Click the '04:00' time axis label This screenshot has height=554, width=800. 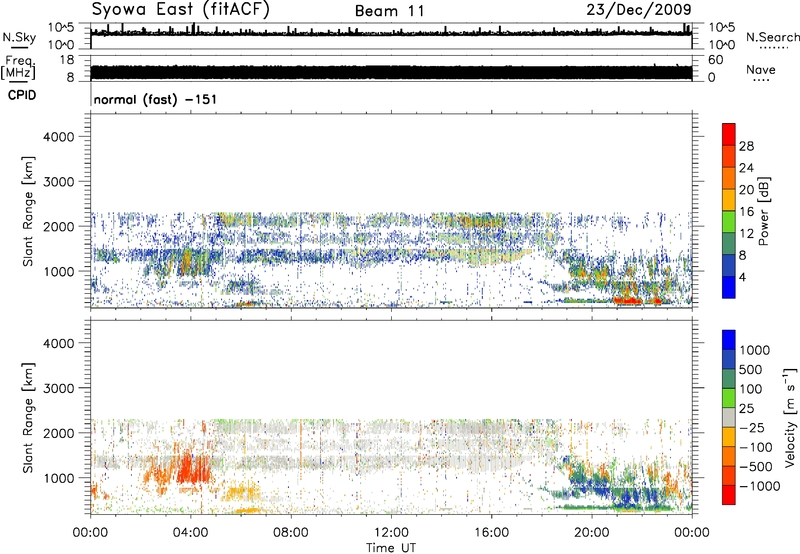tap(191, 533)
